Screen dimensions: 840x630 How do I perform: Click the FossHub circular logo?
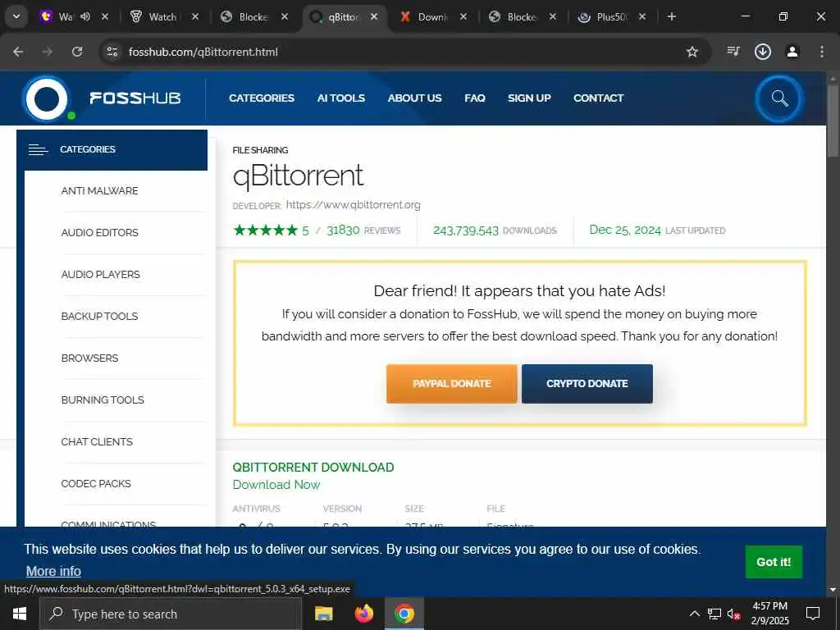click(47, 98)
